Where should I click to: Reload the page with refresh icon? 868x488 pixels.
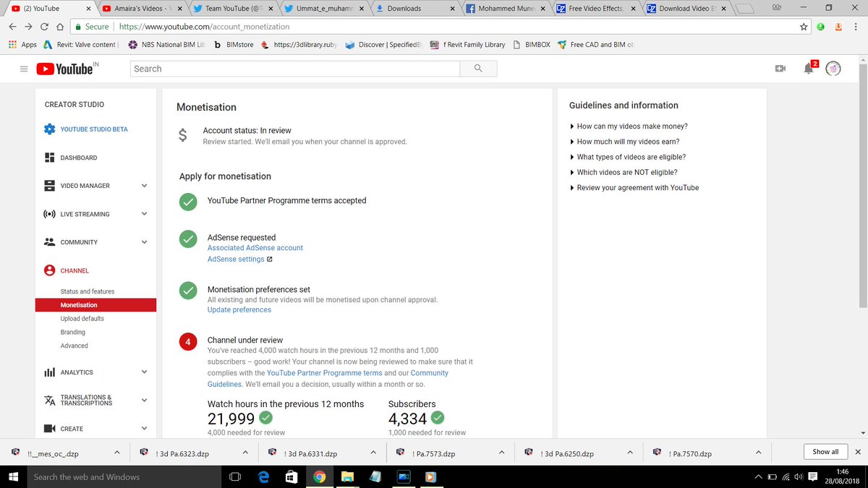coord(46,27)
